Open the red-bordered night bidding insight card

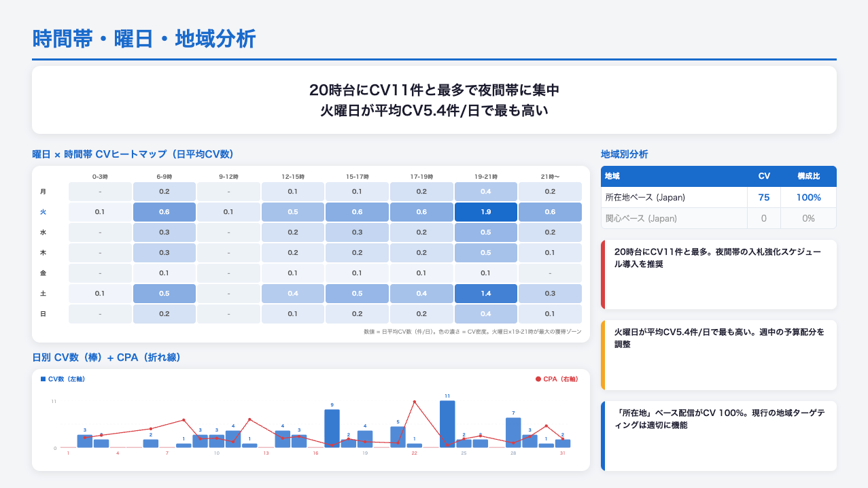718,275
